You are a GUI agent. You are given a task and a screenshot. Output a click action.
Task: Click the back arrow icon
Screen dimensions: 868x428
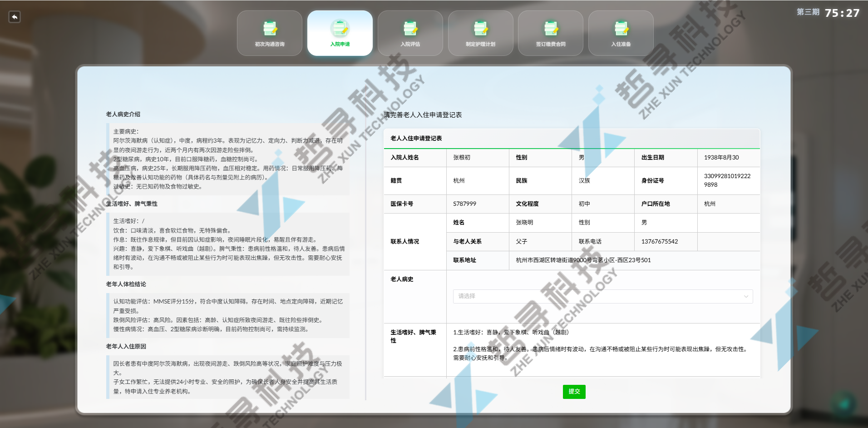click(x=15, y=17)
